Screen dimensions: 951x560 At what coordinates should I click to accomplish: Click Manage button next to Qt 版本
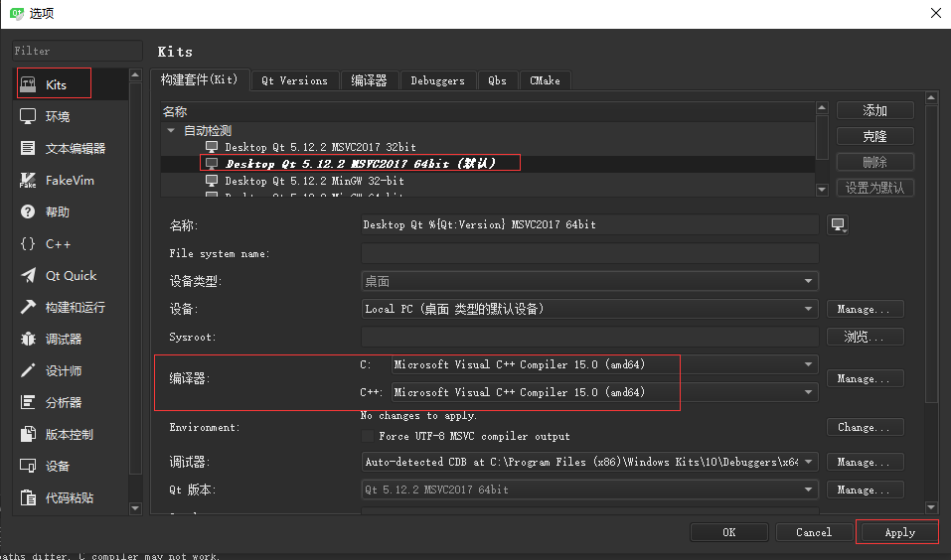tap(865, 490)
